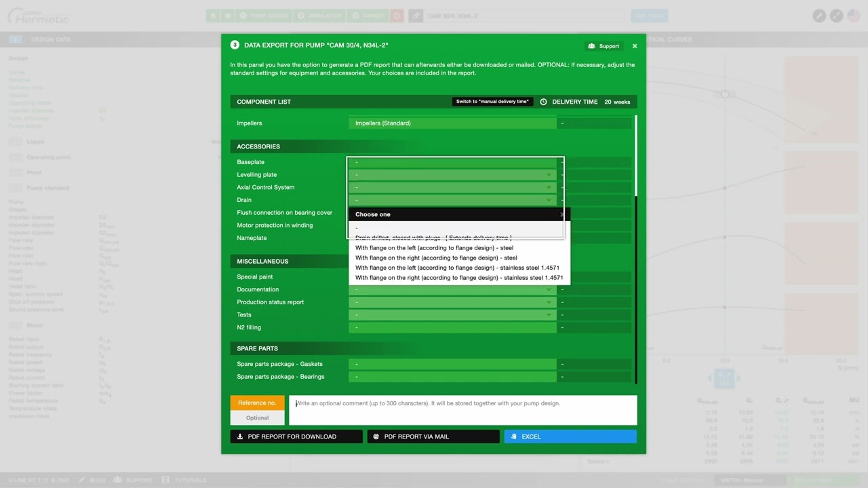This screenshot has height=488, width=868.
Task: Click the delivery time clock icon
Action: tap(544, 102)
